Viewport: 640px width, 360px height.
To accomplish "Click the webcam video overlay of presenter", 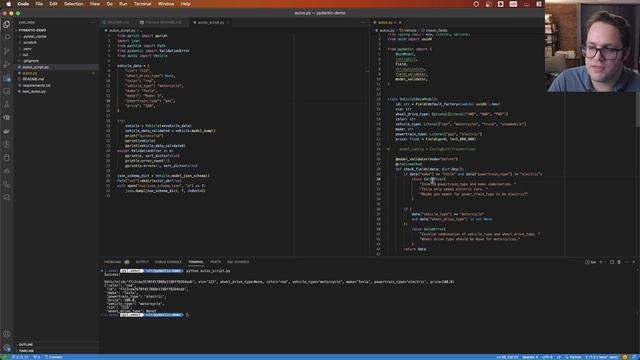I will coord(592,46).
